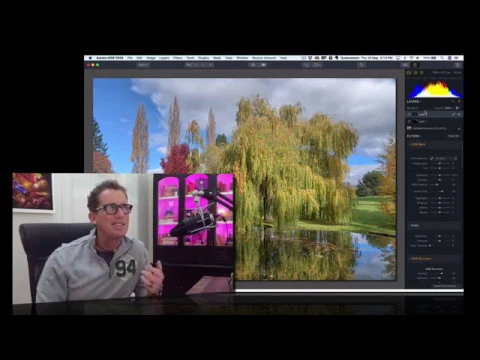Adjust the Saturation slider in Color
480x360 pixels.
(x=439, y=236)
